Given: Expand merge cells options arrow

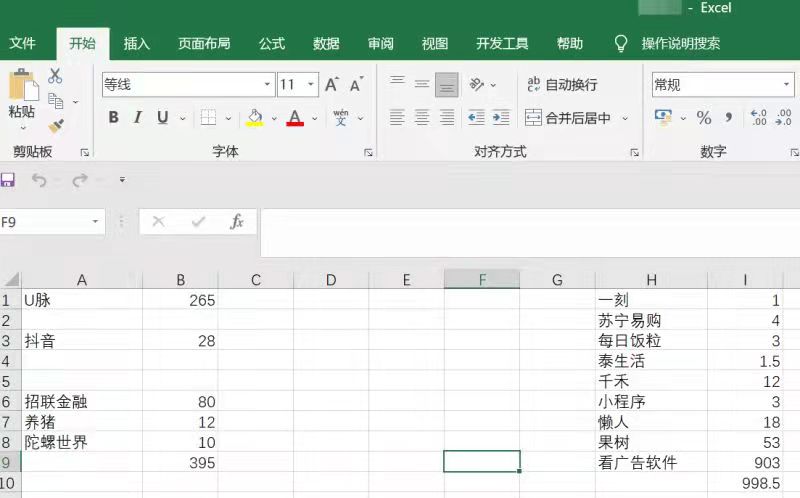Looking at the screenshot, I should click(x=625, y=118).
